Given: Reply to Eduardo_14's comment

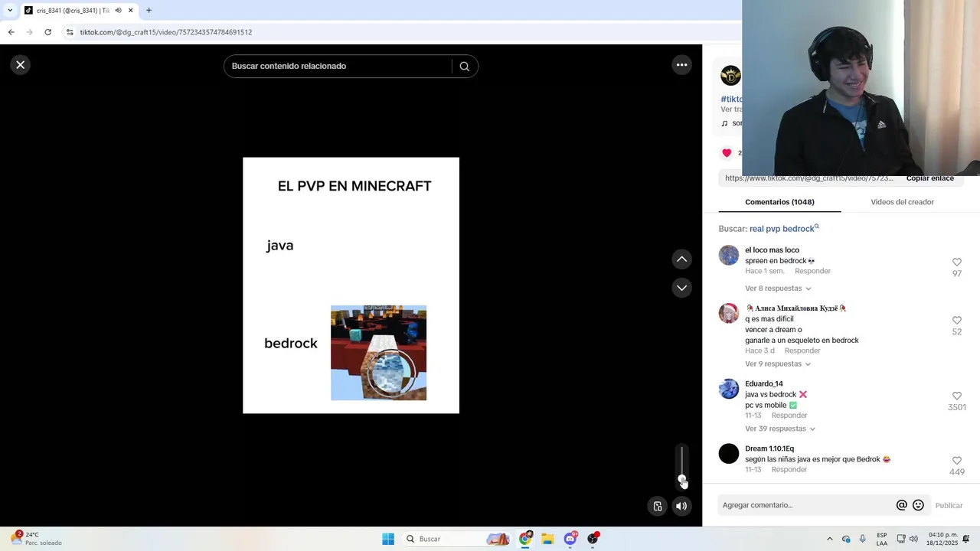Looking at the screenshot, I should (789, 416).
